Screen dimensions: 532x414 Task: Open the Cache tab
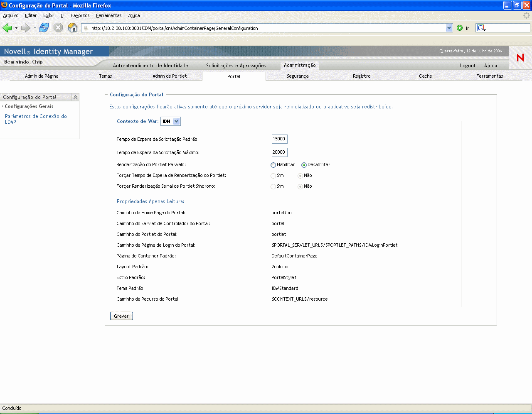tap(426, 76)
